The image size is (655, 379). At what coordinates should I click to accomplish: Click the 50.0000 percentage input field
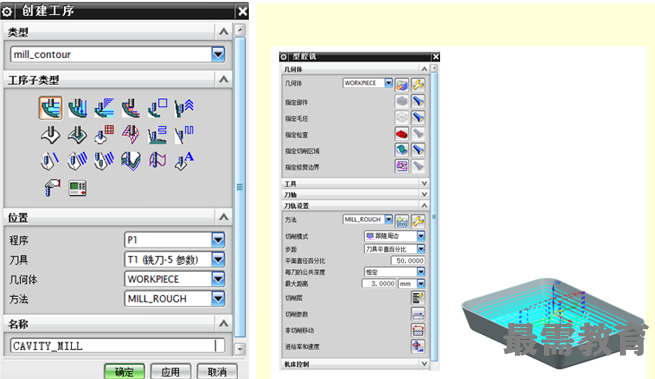pyautogui.click(x=408, y=260)
